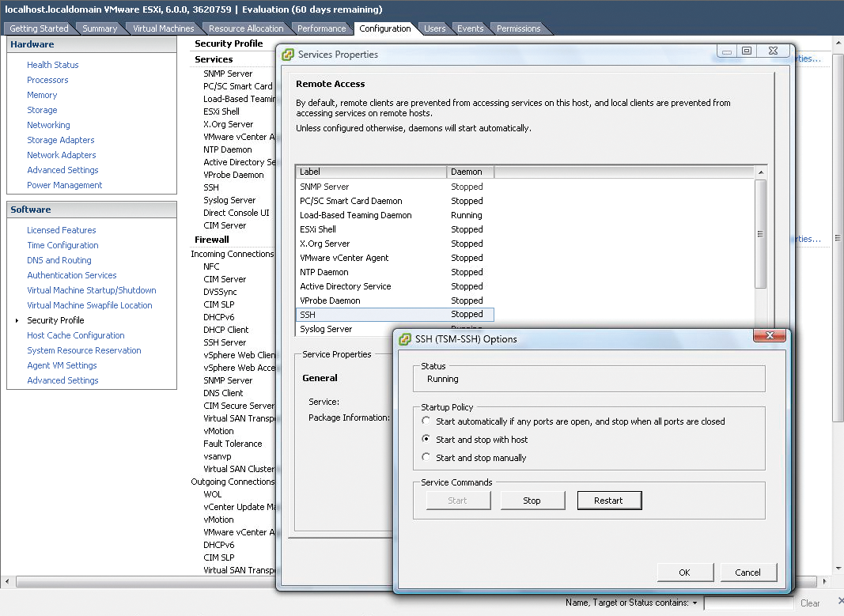Select ESXi Shell row in list
844x616 pixels.
coord(395,229)
